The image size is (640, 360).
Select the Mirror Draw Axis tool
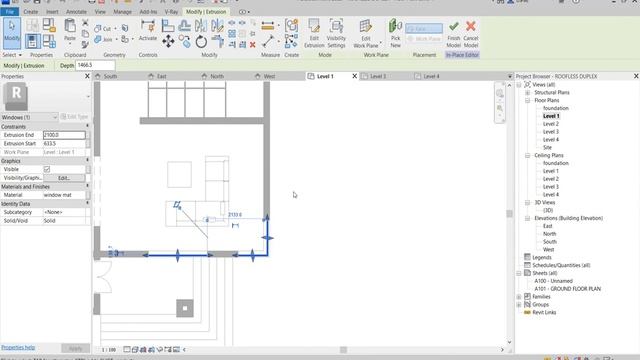pyautogui.click(x=217, y=26)
